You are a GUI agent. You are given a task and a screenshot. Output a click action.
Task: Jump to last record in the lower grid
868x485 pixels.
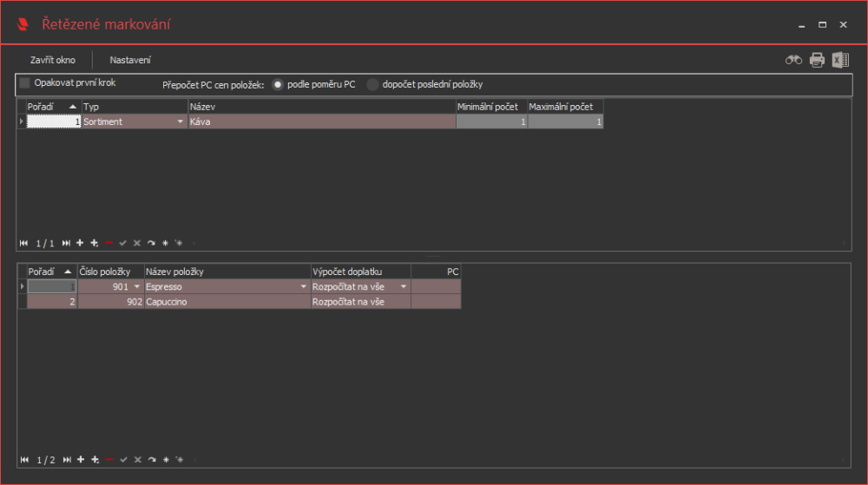[67, 460]
